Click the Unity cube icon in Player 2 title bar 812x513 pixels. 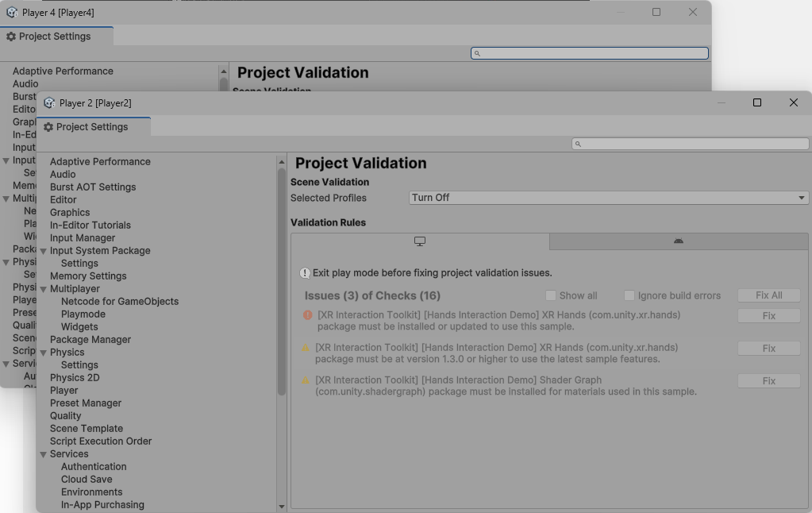tap(49, 102)
